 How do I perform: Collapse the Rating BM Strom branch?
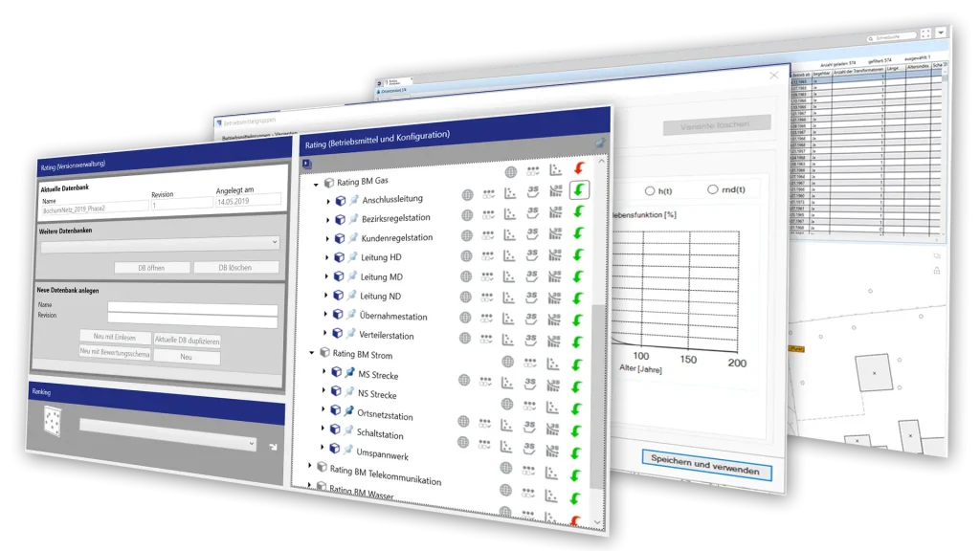311,352
